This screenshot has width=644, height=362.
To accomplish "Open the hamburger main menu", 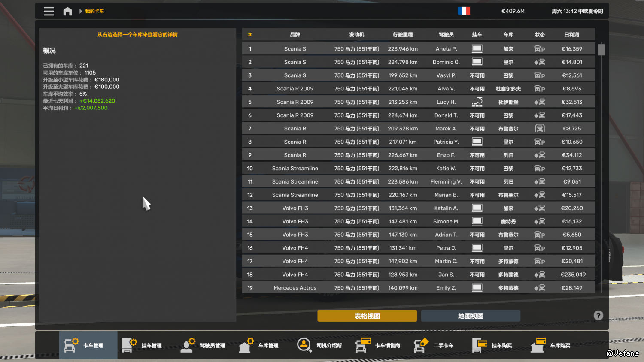I will click(49, 11).
